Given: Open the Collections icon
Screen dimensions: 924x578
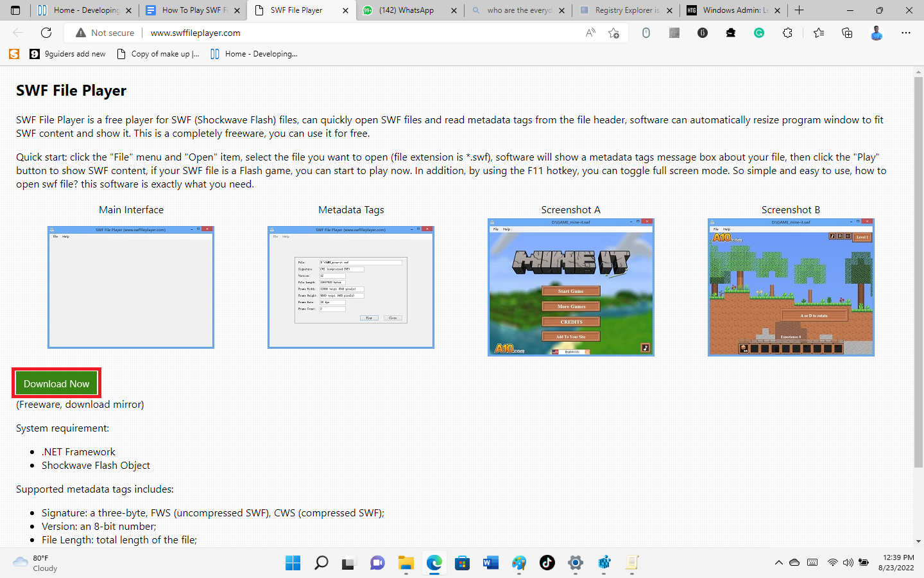Looking at the screenshot, I should coord(847,33).
